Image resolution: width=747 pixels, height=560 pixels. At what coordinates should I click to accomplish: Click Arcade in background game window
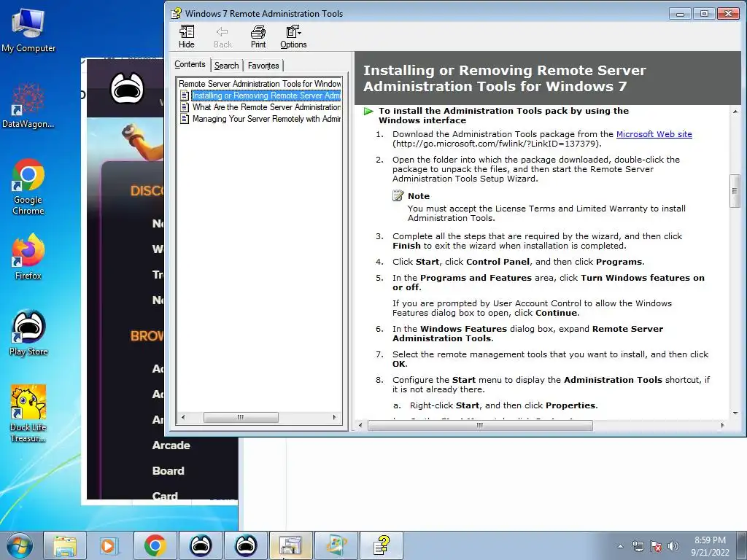tap(171, 446)
